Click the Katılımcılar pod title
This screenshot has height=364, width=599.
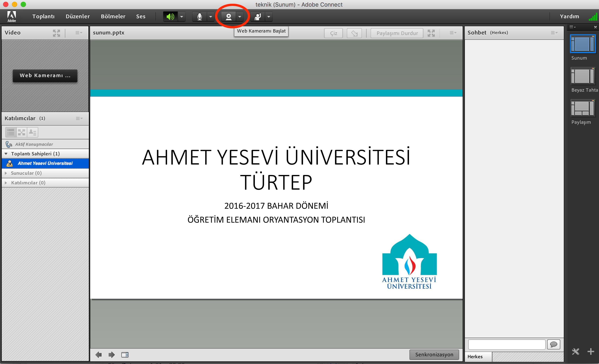(x=20, y=118)
